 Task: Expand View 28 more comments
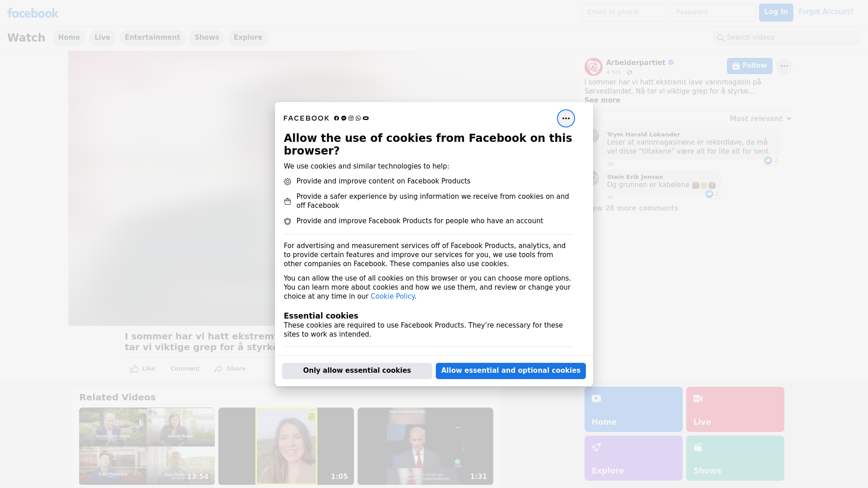[635, 208]
